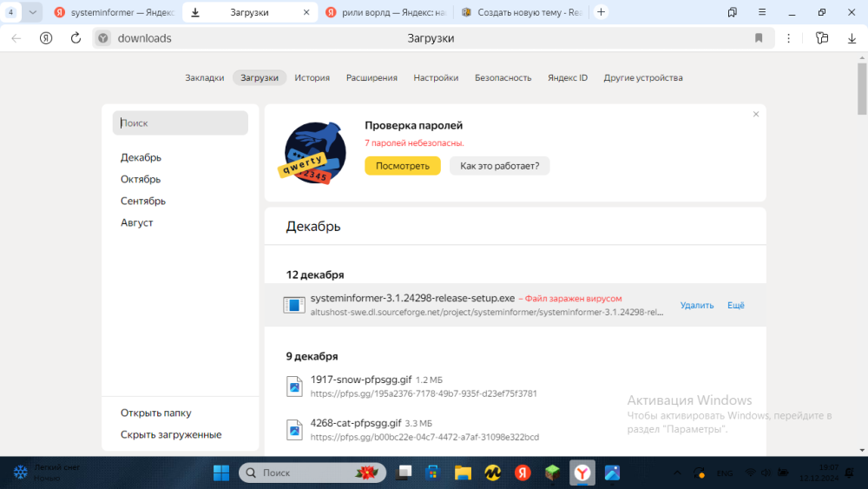Jump to Сентябрь downloads

click(x=143, y=201)
